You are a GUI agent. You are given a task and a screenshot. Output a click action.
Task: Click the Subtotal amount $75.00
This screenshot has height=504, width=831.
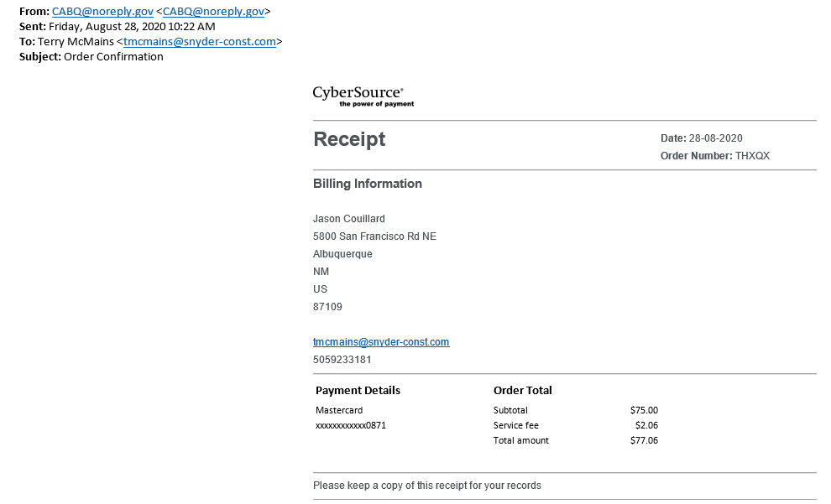(x=644, y=410)
